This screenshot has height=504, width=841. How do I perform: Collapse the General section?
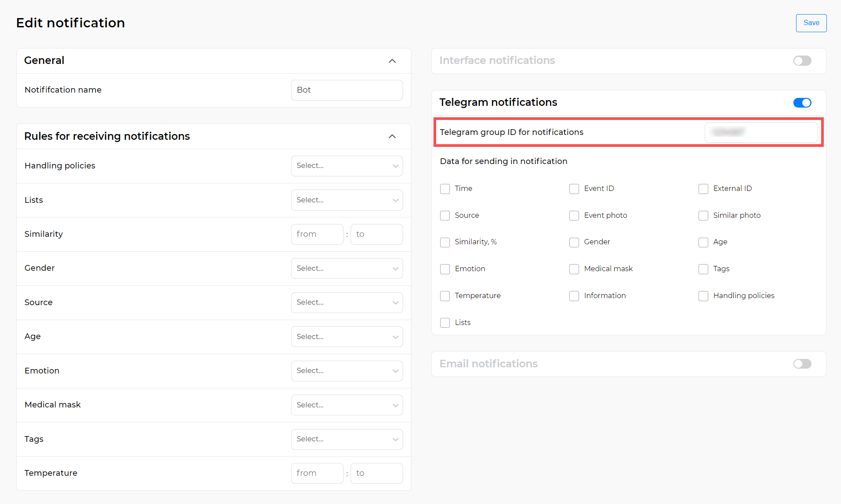392,61
